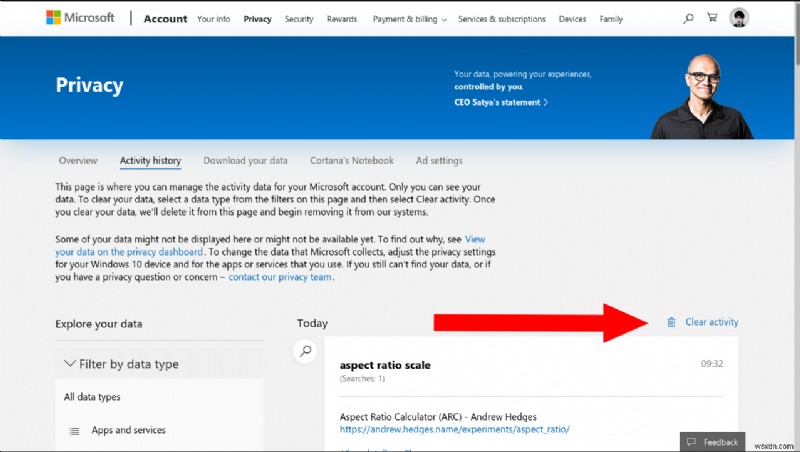
Task: Open the Devices nav item
Action: pos(572,19)
